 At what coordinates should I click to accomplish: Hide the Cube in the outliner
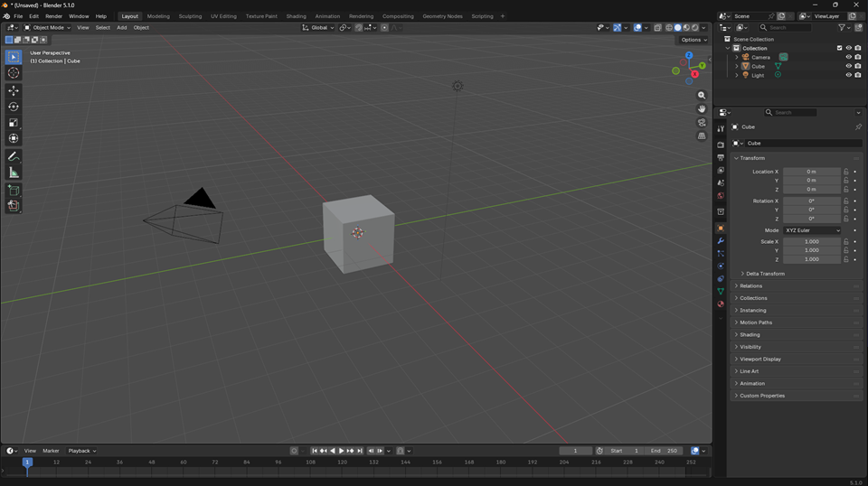(848, 66)
